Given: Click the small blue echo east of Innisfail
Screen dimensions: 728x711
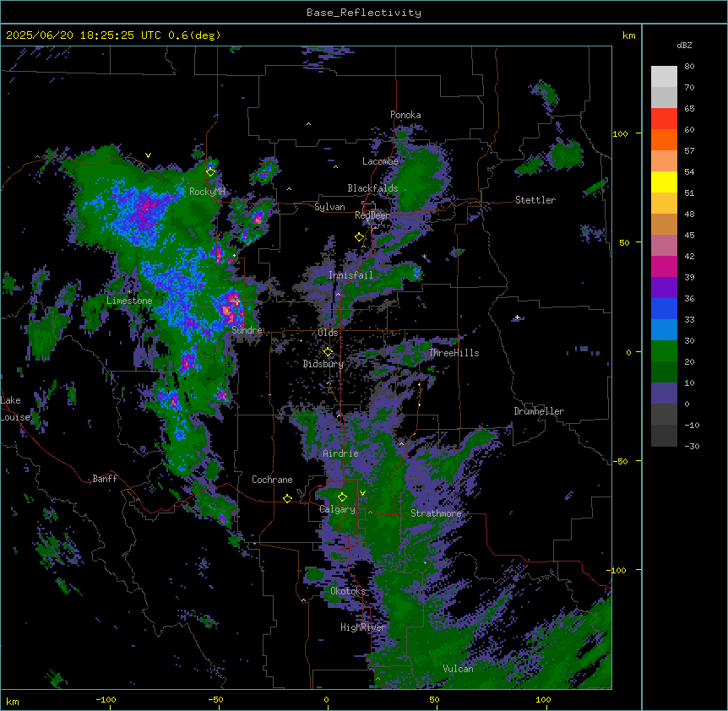Looking at the screenshot, I should tap(416, 273).
